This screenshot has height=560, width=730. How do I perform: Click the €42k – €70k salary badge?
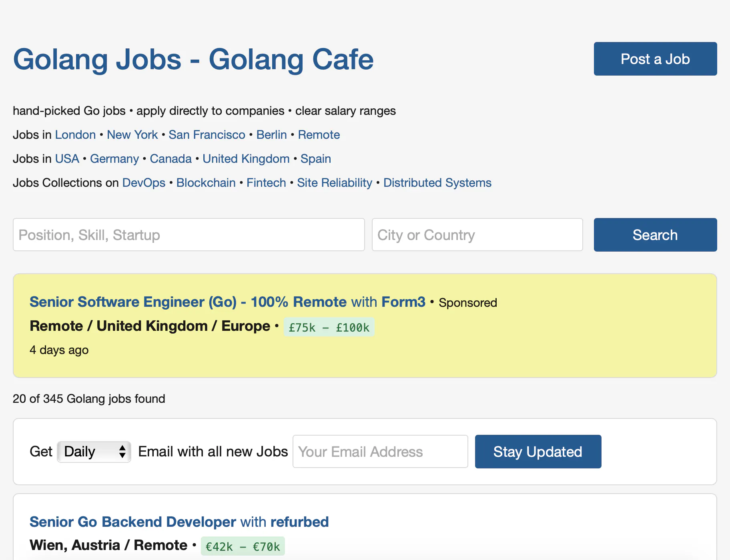[x=243, y=546]
